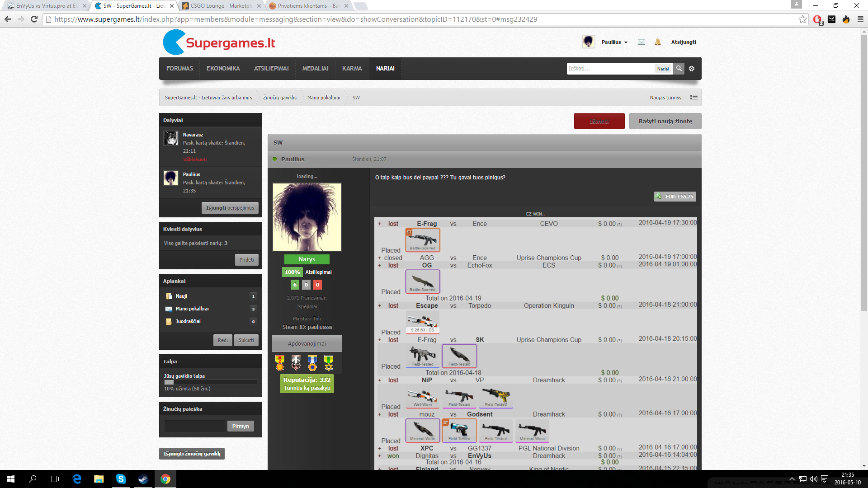Screen dimensions: 868x488
Task: Click Atsijungti logout link
Action: coord(684,42)
